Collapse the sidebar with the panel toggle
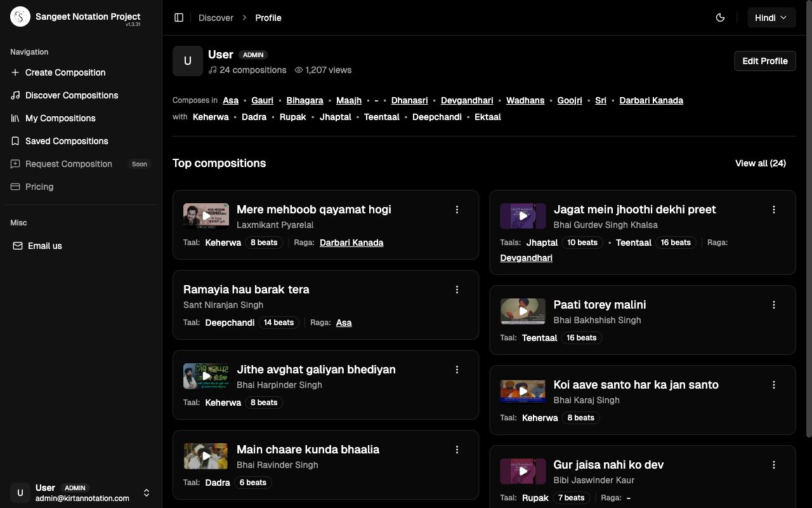Viewport: 812px width, 508px height. (x=179, y=17)
